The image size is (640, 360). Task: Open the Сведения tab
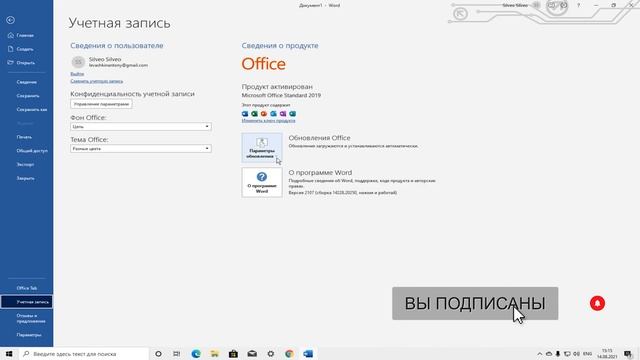pos(26,82)
